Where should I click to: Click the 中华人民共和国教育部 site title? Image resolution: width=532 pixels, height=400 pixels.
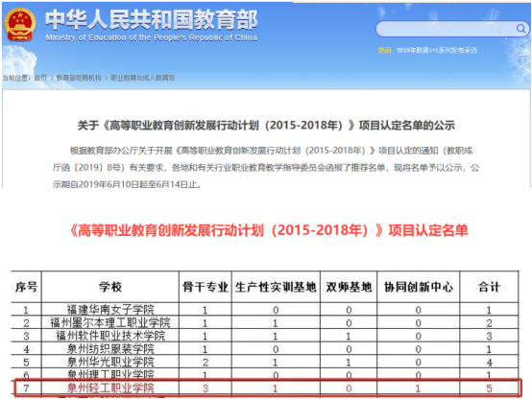[x=152, y=19]
